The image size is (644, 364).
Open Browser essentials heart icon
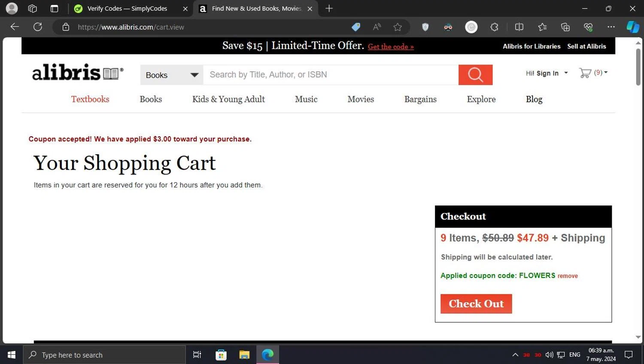(x=588, y=27)
